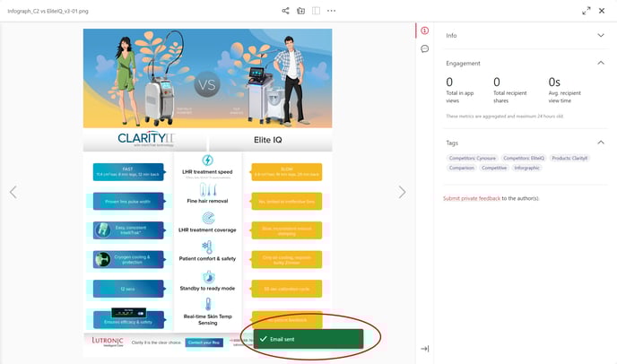Click the Comparison tag
617x364 pixels.
pyautogui.click(x=462, y=167)
